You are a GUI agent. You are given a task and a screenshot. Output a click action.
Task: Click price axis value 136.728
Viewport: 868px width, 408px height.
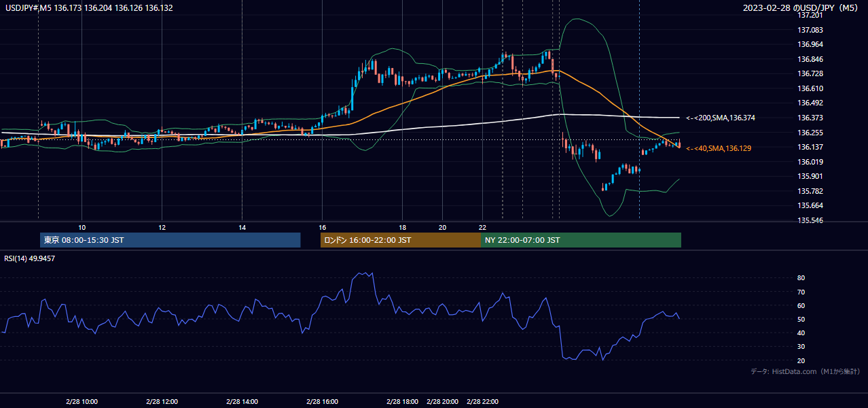[x=810, y=73]
